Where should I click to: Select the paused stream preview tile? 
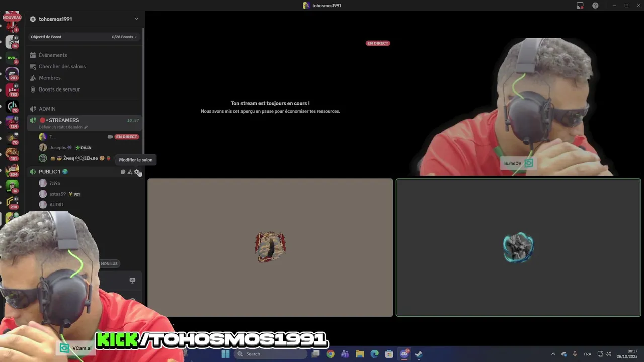270,107
